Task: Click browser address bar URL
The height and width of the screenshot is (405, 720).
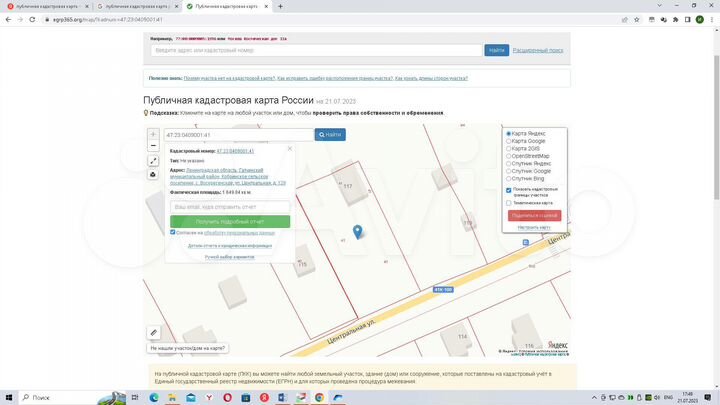Action: click(x=107, y=20)
